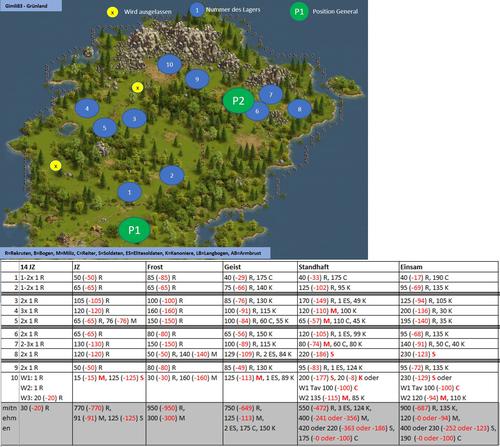Select the blue camp 9 marker
The height and width of the screenshot is (447, 500).
197,79
